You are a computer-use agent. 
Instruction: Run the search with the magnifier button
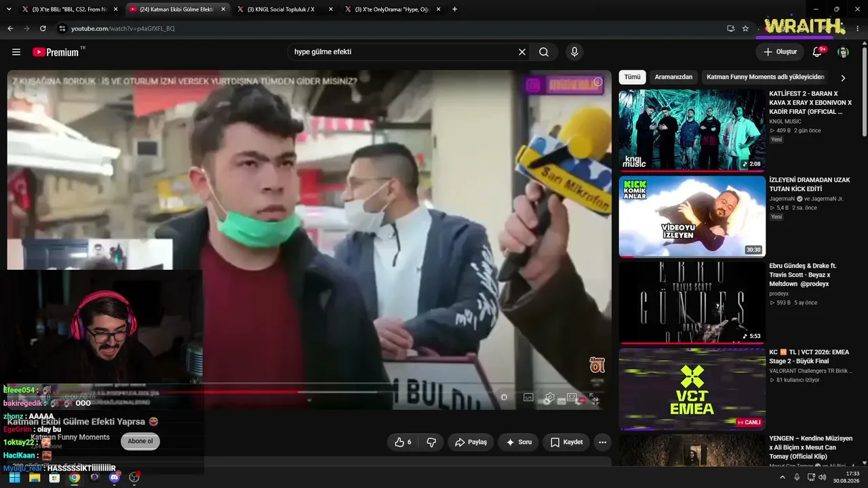(544, 52)
